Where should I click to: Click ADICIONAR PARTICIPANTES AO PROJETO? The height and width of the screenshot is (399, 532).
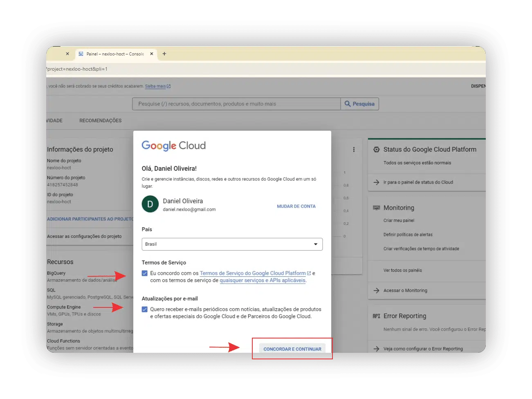90,219
